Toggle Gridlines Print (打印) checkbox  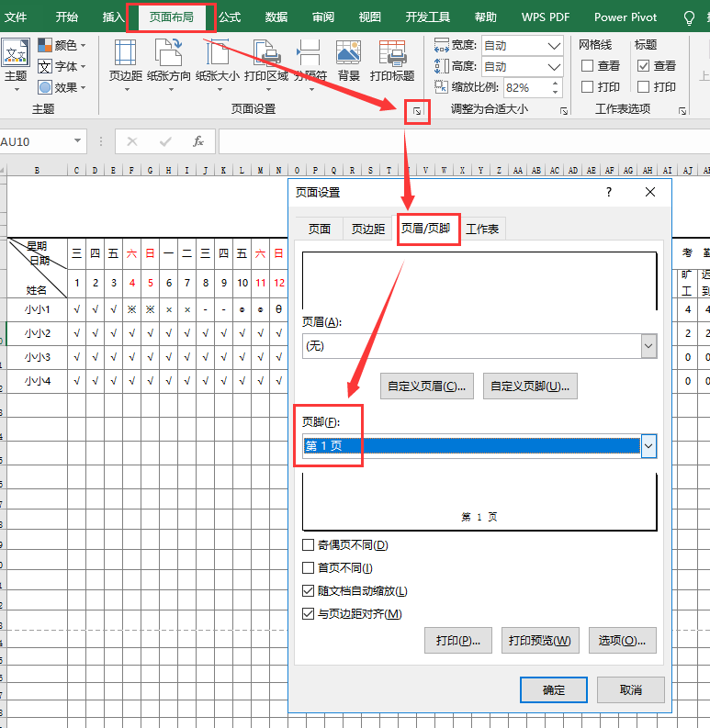point(587,87)
